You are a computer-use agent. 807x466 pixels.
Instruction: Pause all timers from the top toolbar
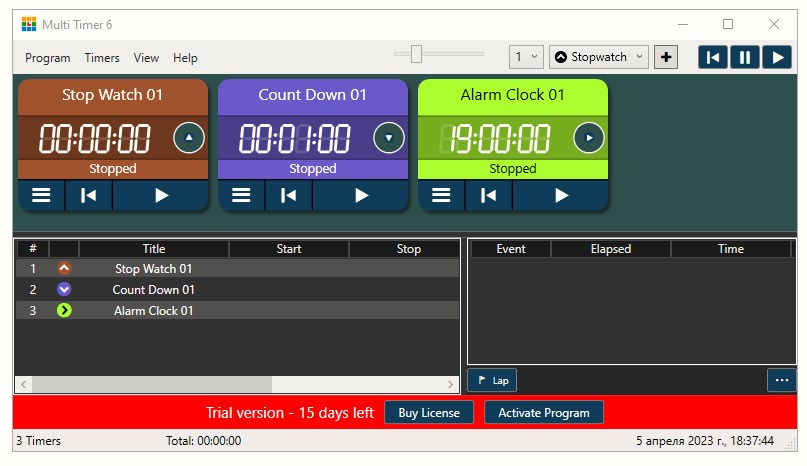tap(744, 57)
